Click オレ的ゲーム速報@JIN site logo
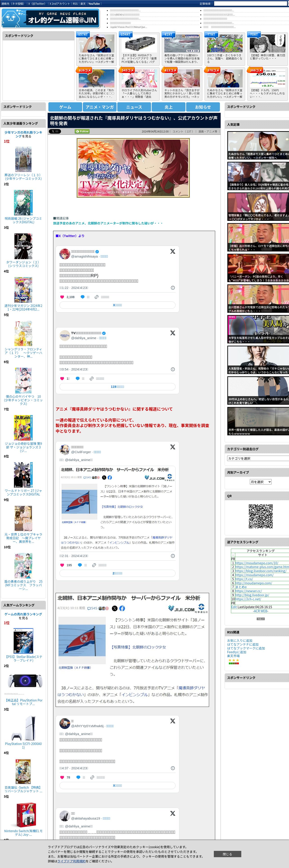Screen dimensions: 289x868 [50, 18]
